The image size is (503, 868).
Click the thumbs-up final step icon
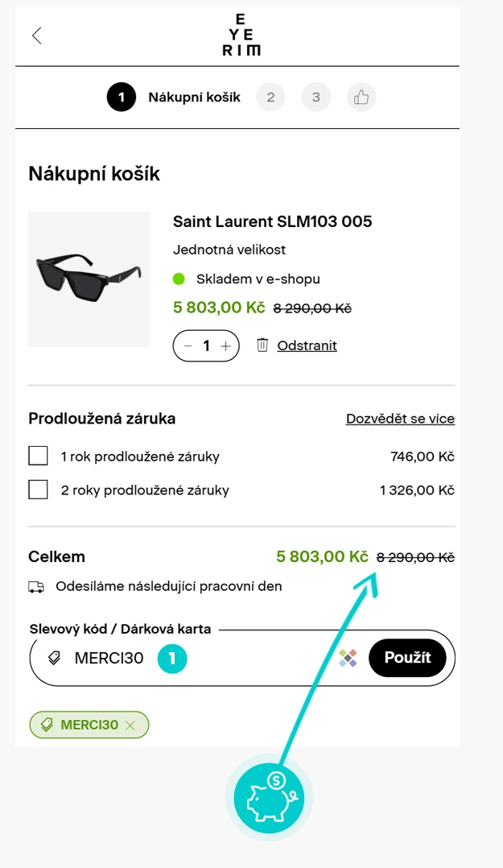point(361,97)
